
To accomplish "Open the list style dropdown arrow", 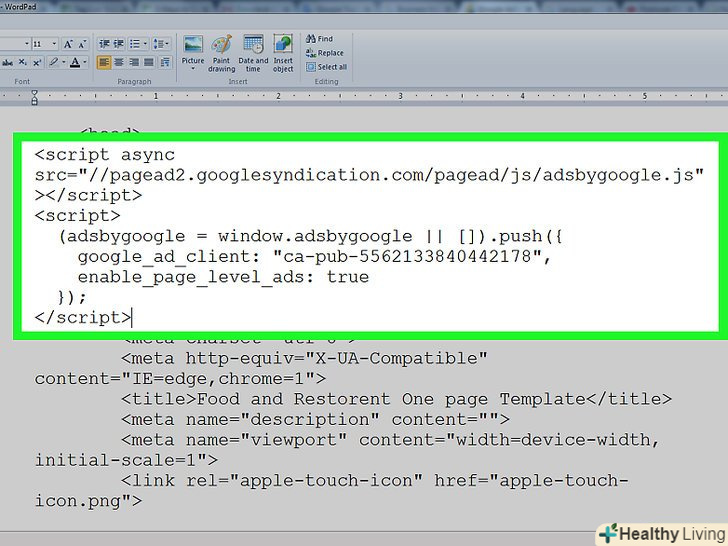I will tap(145, 44).
